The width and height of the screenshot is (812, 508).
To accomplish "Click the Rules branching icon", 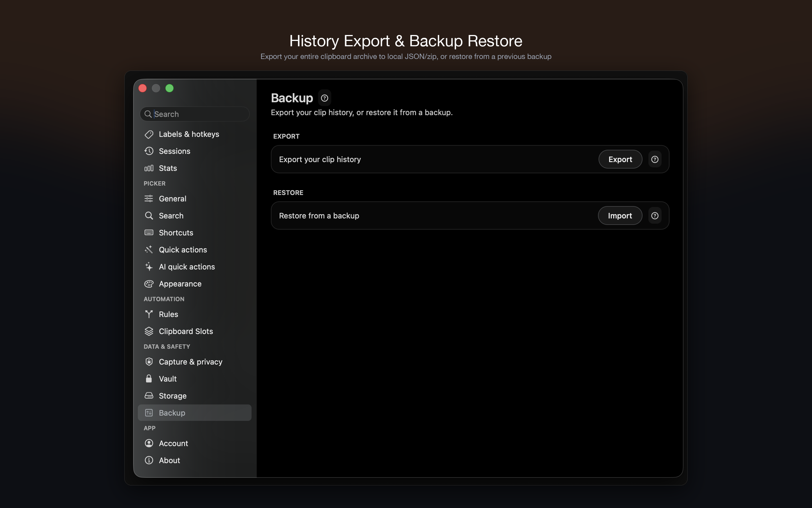I will coord(149,314).
